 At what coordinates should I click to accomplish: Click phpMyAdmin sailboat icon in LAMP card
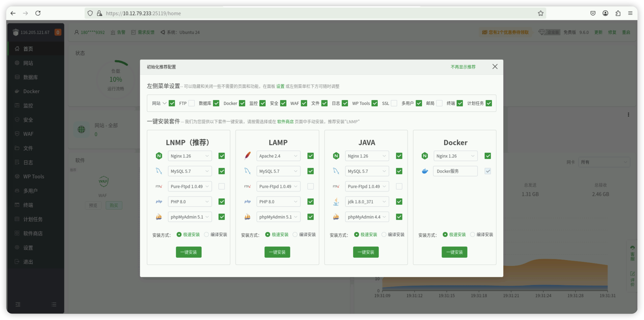pos(247,217)
